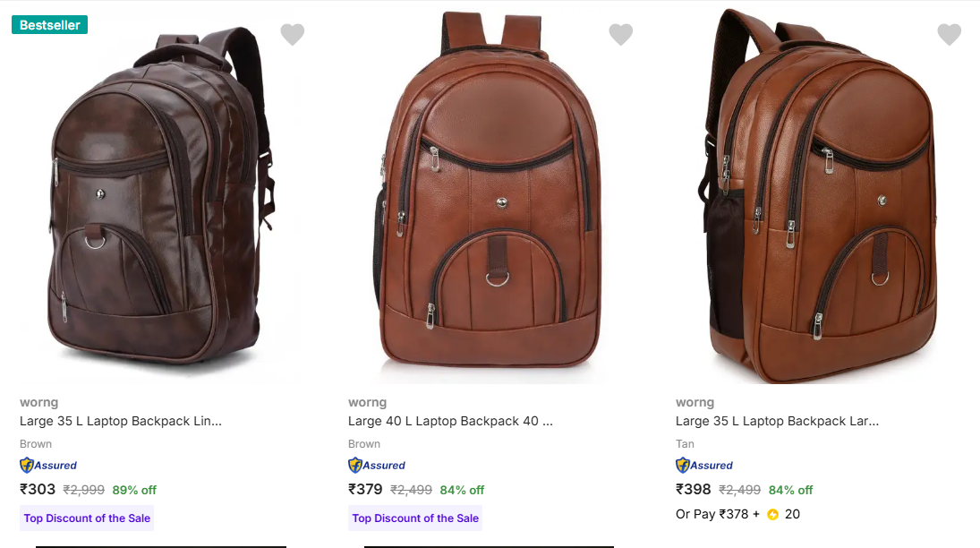Click the 89% off discount label
Viewport: 980px width, 548px height.
point(134,491)
